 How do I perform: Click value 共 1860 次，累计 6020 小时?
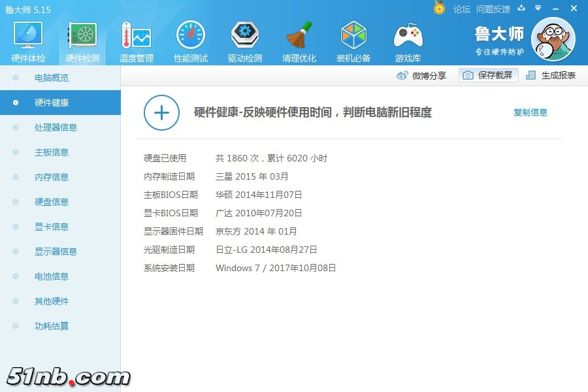pyautogui.click(x=271, y=158)
